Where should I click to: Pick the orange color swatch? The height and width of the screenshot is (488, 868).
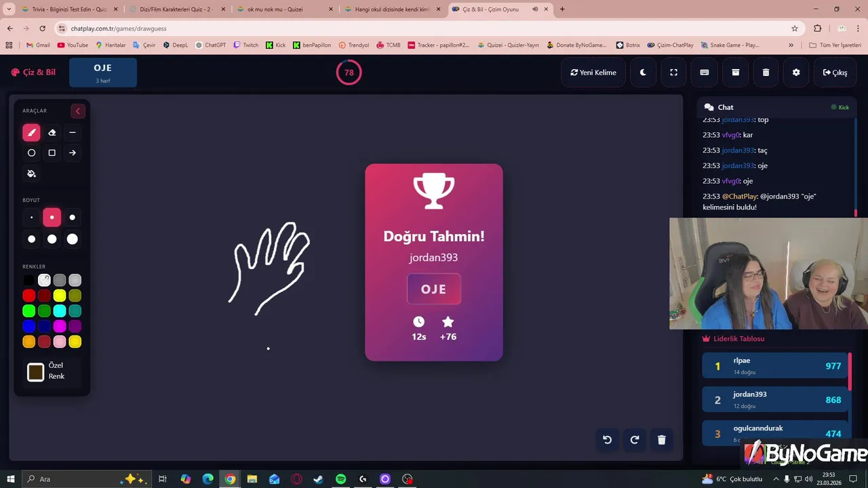click(x=28, y=342)
